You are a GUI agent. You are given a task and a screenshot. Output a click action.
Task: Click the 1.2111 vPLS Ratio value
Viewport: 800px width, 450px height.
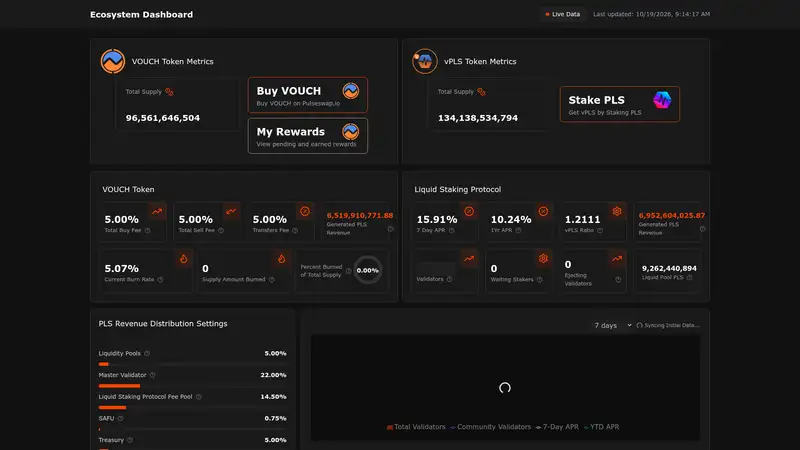click(582, 219)
